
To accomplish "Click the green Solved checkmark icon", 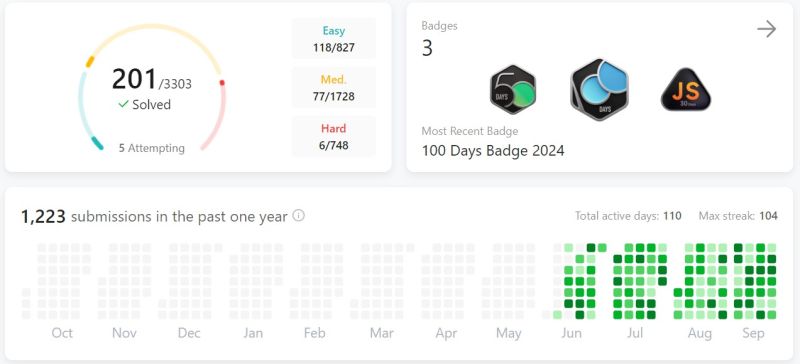I will click(x=123, y=104).
